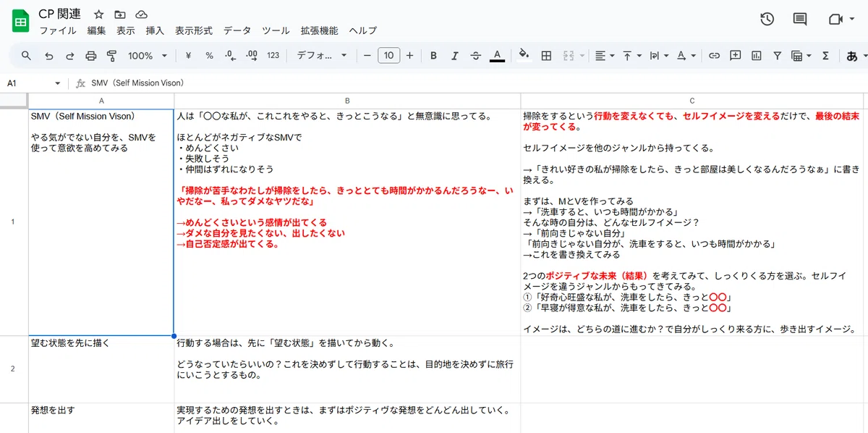Increase font size with plus button

coord(410,56)
